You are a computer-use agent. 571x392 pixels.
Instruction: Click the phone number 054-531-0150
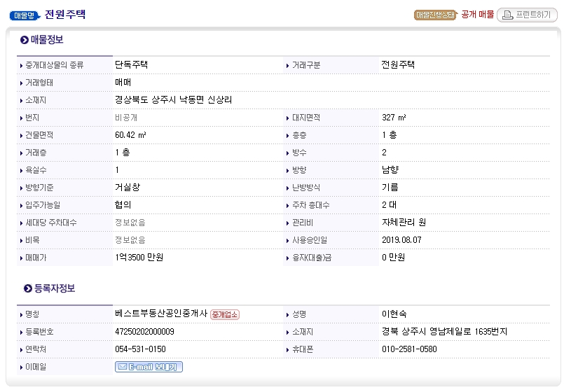coord(140,349)
